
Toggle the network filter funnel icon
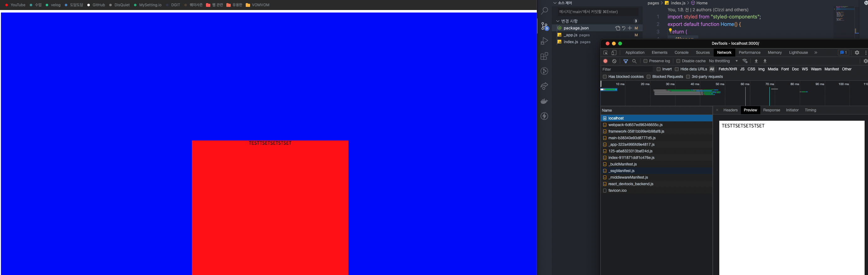[625, 61]
